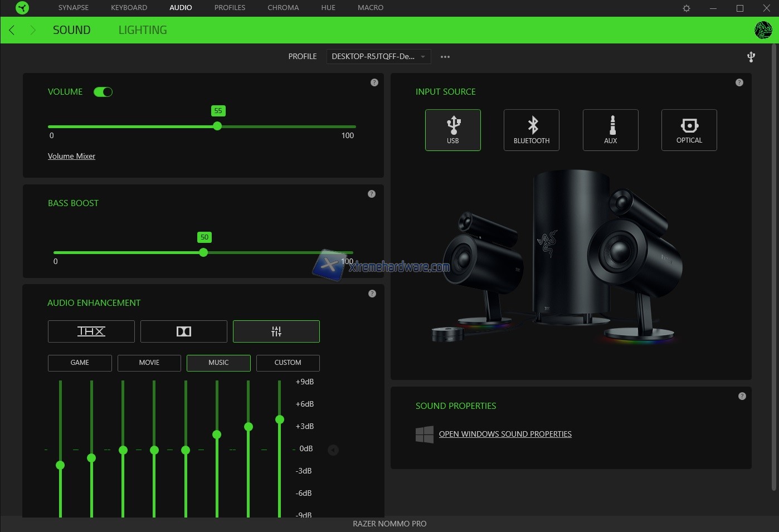Click the Bass Boost slider handle
The image size is (779, 532).
pos(203,252)
